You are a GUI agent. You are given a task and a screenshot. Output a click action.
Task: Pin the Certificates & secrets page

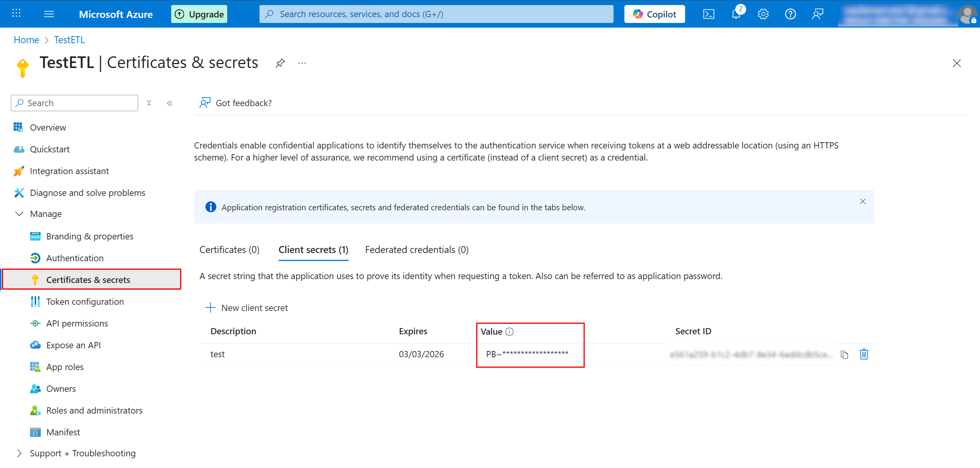pos(280,63)
